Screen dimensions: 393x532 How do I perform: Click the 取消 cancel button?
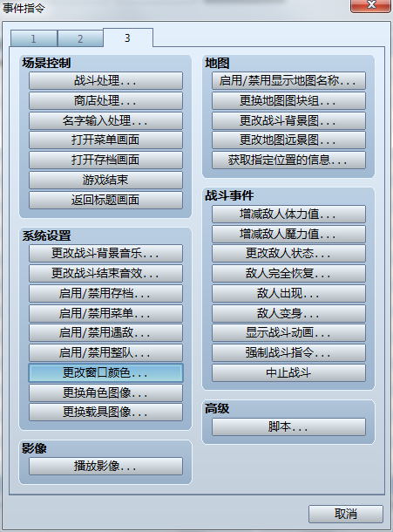tap(346, 514)
